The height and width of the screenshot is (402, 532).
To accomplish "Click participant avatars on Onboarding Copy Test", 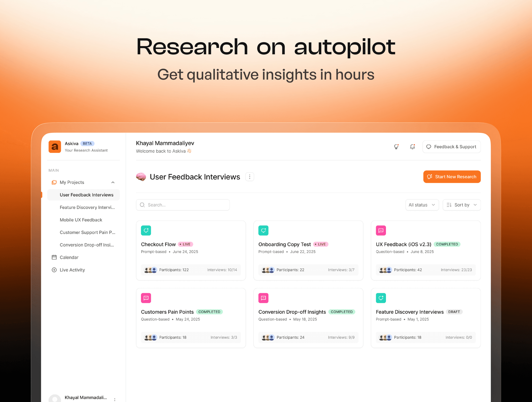I will click(268, 270).
